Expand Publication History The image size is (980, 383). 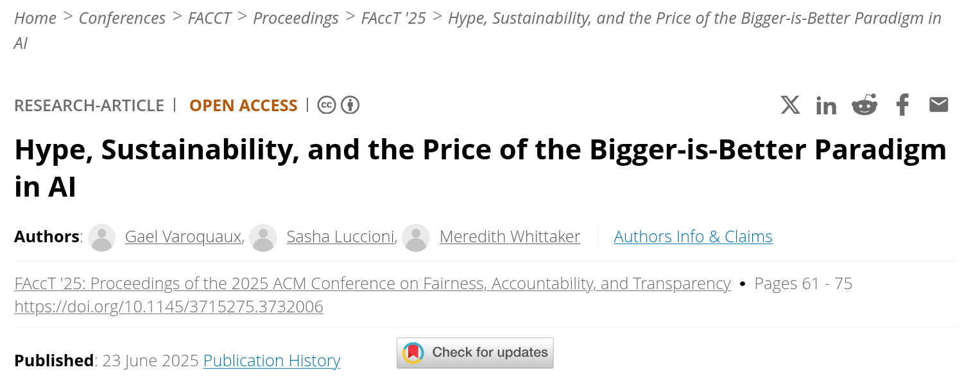271,361
